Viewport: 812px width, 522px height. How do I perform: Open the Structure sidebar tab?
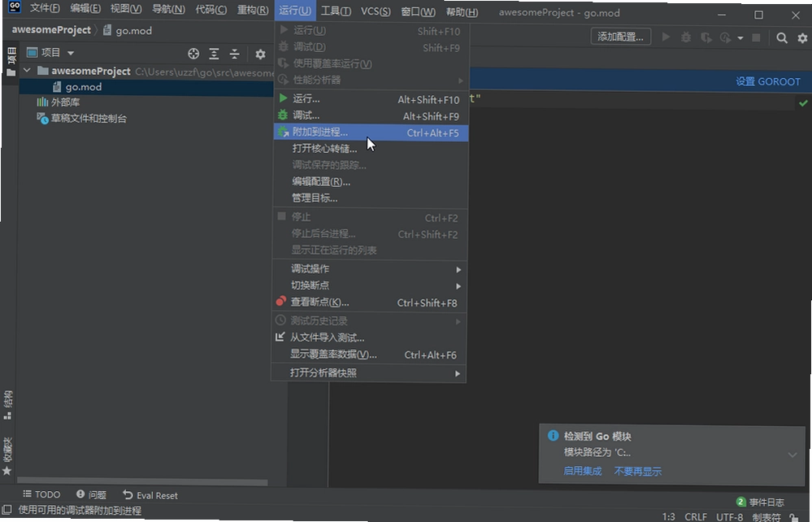(8, 406)
